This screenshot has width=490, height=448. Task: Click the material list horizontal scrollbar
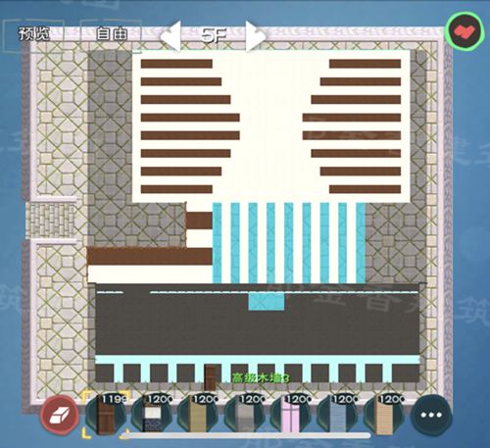point(246,435)
